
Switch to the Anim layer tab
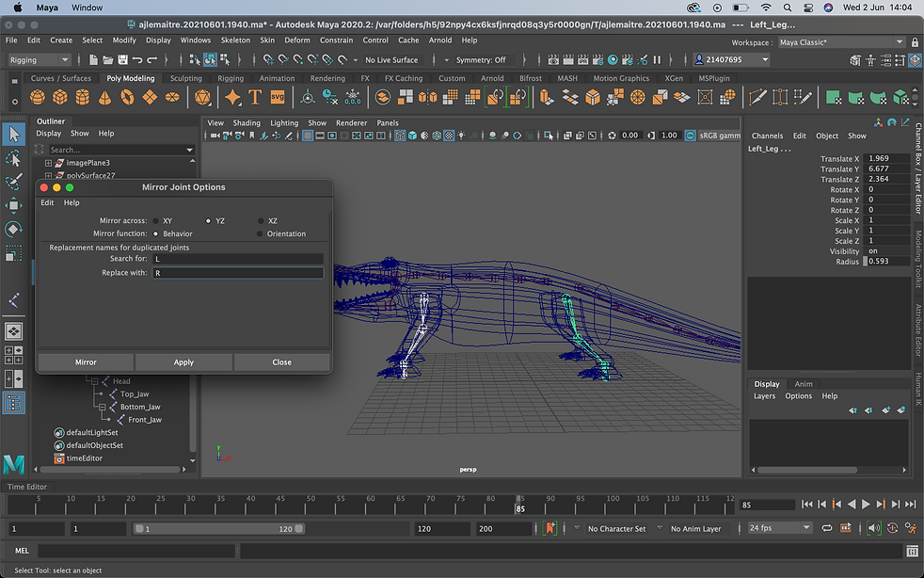coord(804,384)
